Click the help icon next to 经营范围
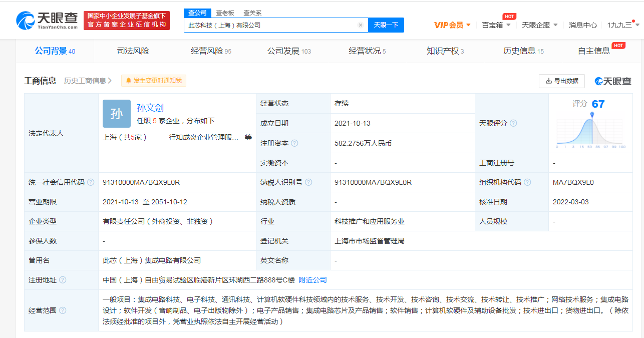The image size is (644, 338). pos(63,310)
